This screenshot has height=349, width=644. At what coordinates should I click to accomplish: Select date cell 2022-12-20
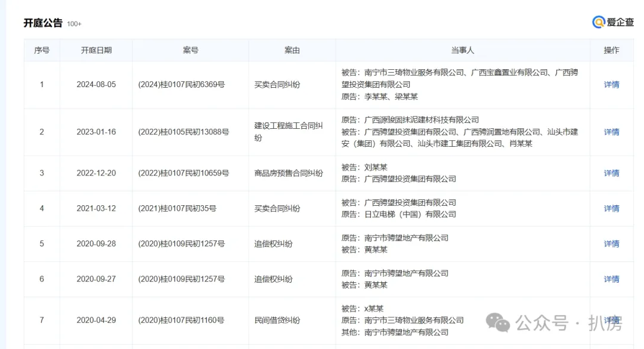tap(96, 173)
